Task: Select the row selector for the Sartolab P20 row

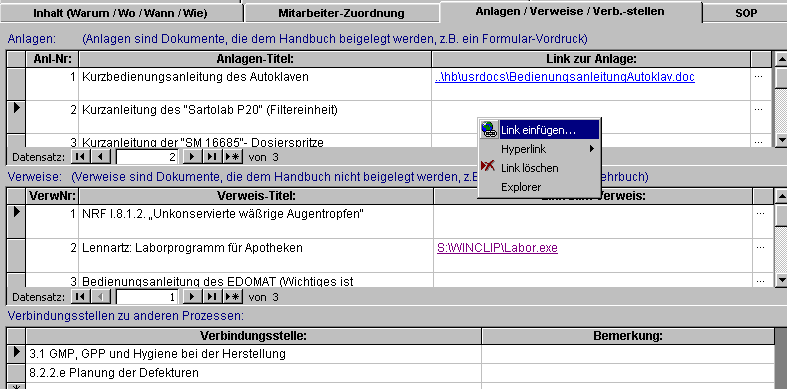Action: click(16, 116)
